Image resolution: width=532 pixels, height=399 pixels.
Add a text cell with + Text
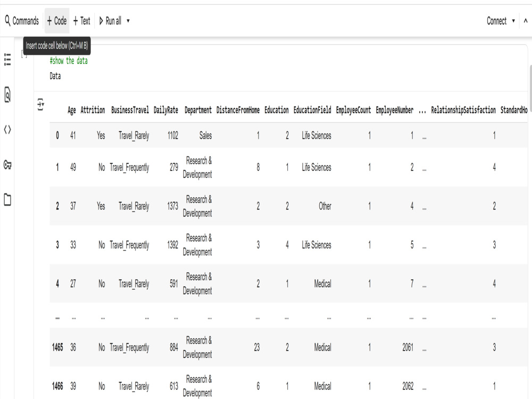tap(82, 21)
